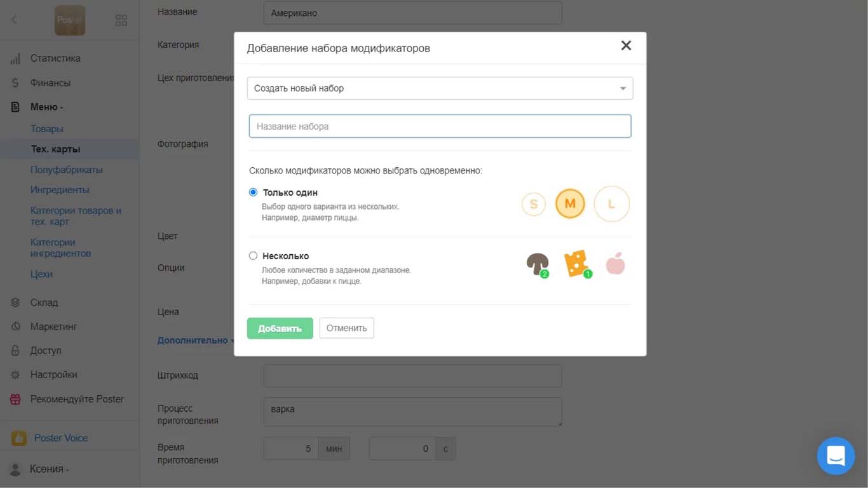The height and width of the screenshot is (488, 868).
Task: Click the Статистика bar chart icon
Action: pos(15,58)
